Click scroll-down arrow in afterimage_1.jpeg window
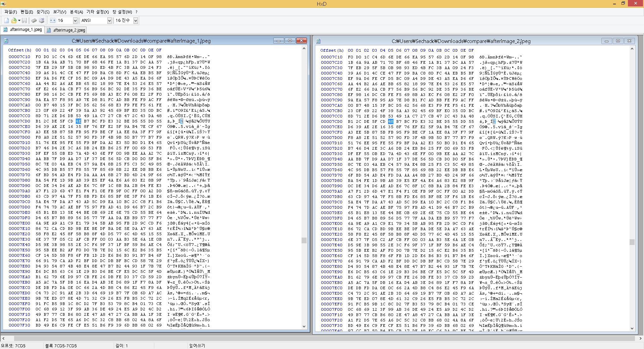Screen dimensions: 644x349 click(x=304, y=326)
